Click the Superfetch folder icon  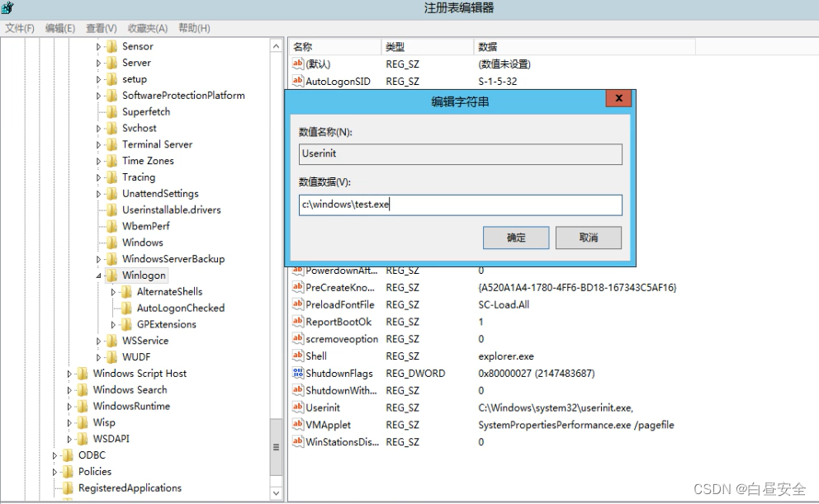(x=111, y=111)
